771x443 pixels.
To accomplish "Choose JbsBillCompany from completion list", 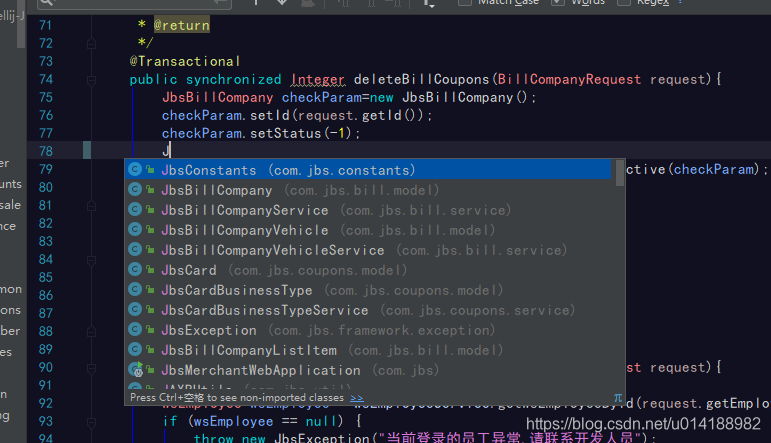I will pos(368,190).
